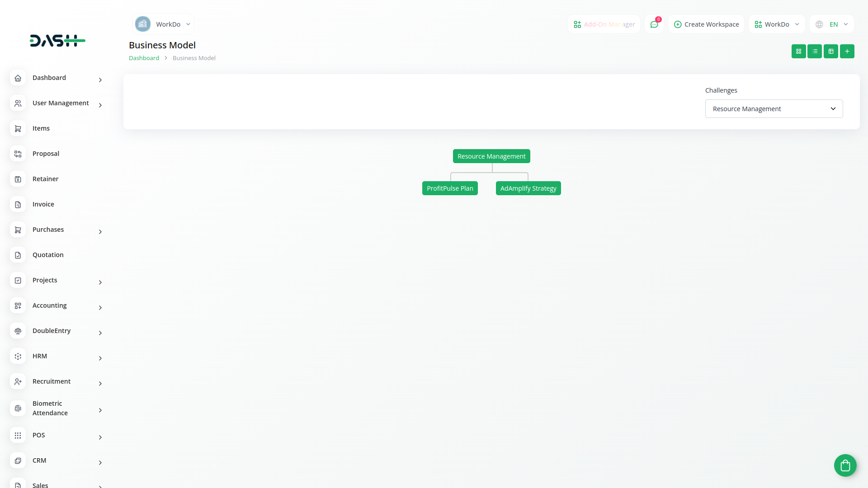
Task: Click the Invoice sidebar icon
Action: (18, 205)
